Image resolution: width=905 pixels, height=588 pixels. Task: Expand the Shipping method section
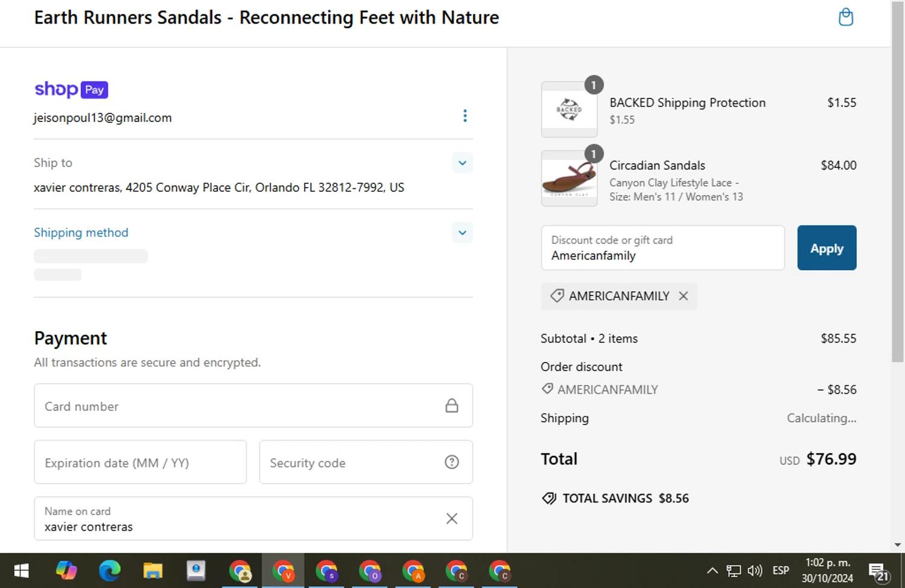462,233
